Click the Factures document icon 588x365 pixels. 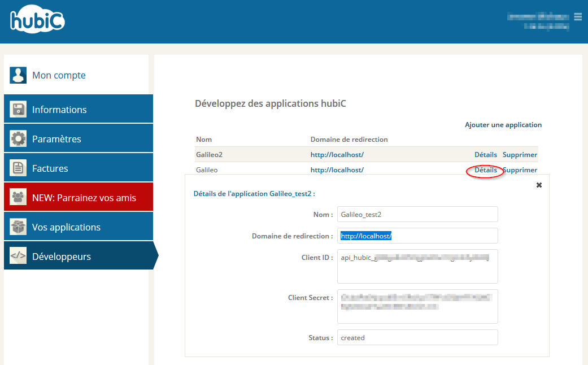point(18,168)
